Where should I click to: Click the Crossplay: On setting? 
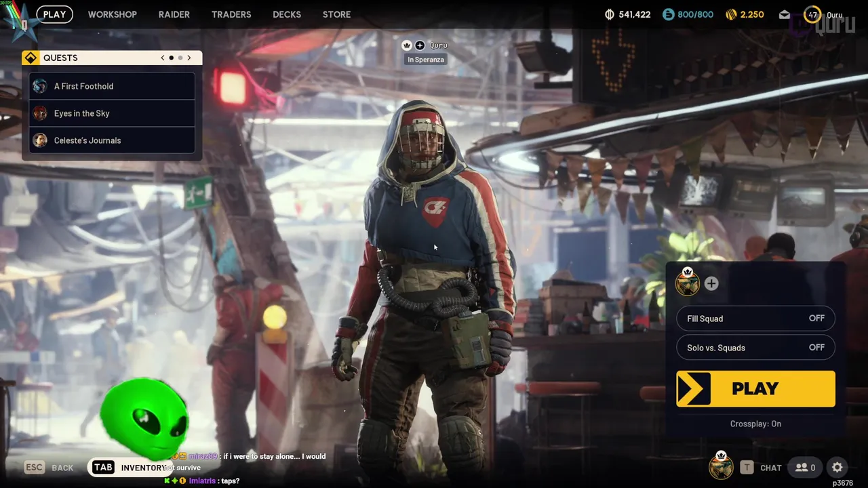(x=755, y=424)
